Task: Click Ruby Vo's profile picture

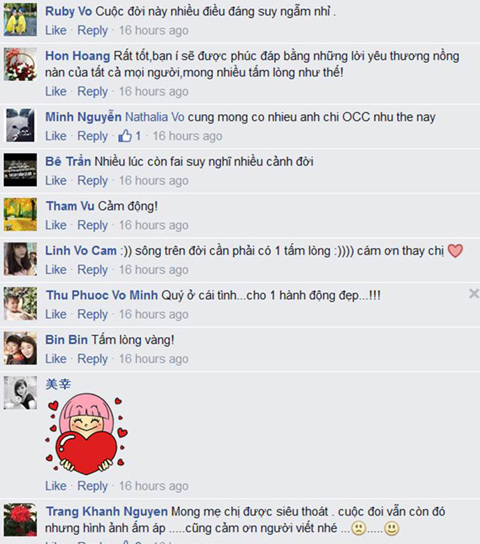Action: tap(20, 20)
